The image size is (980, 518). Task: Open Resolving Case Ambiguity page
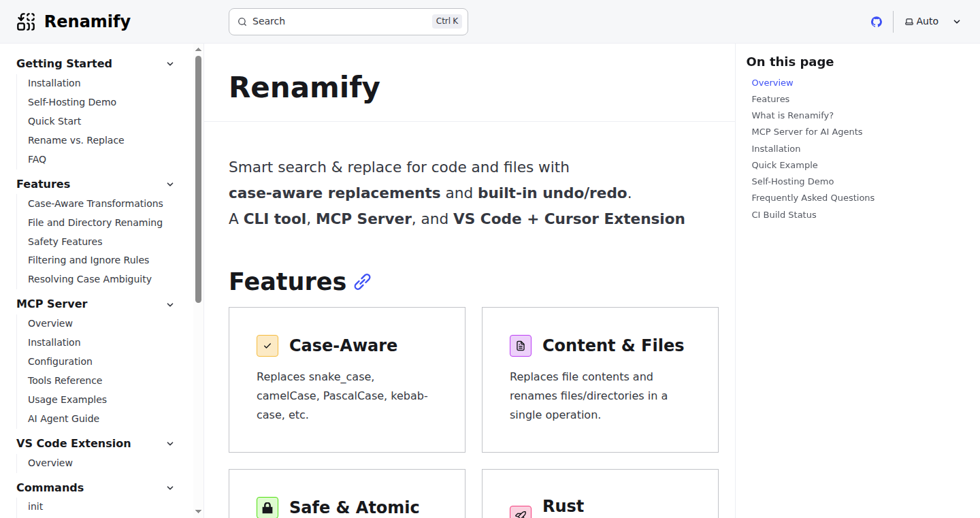click(90, 279)
